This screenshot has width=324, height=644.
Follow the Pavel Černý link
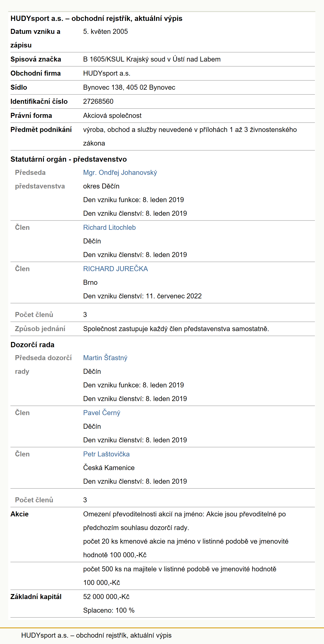[102, 413]
